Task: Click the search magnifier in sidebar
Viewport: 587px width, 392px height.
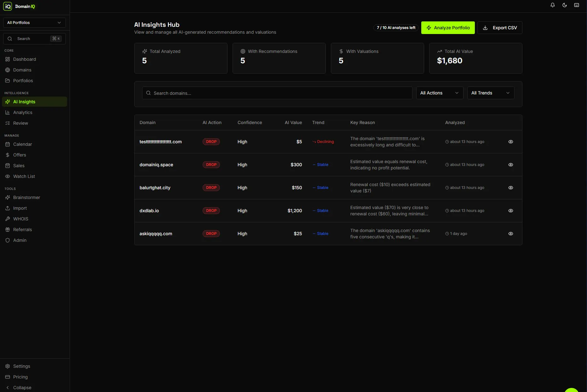Action: [x=10, y=39]
